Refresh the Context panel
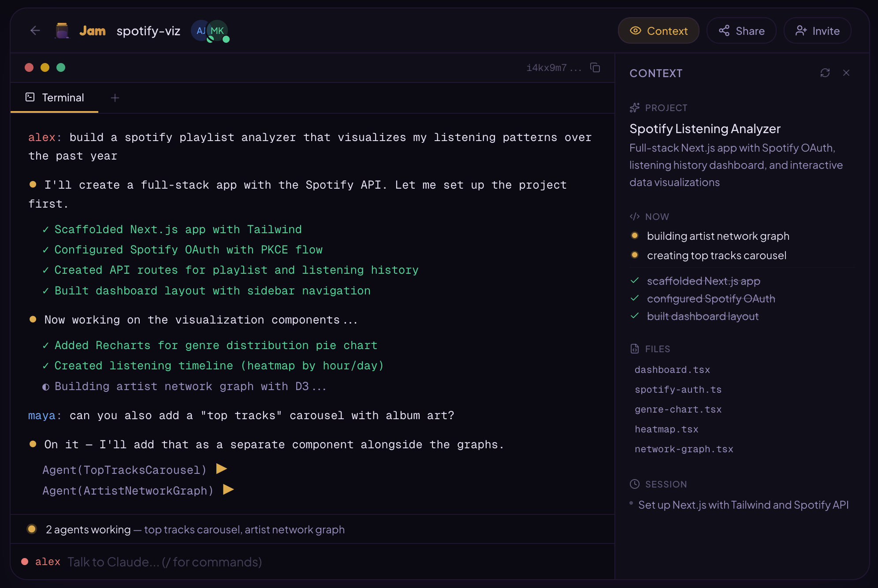878x588 pixels. (x=825, y=73)
